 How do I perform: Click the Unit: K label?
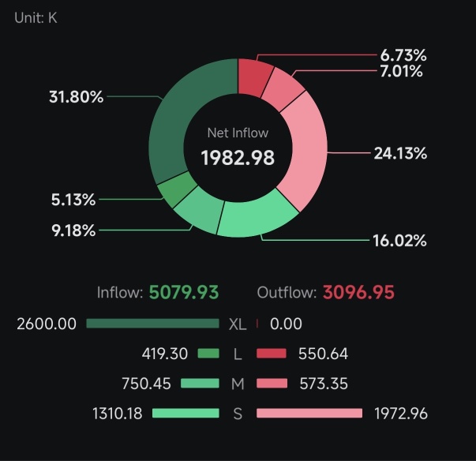pos(36,17)
